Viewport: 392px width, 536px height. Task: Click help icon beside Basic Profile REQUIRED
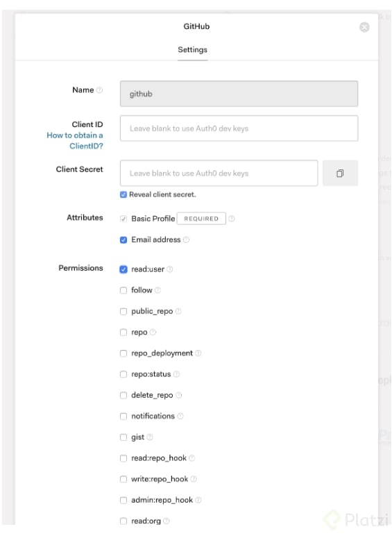tap(232, 219)
